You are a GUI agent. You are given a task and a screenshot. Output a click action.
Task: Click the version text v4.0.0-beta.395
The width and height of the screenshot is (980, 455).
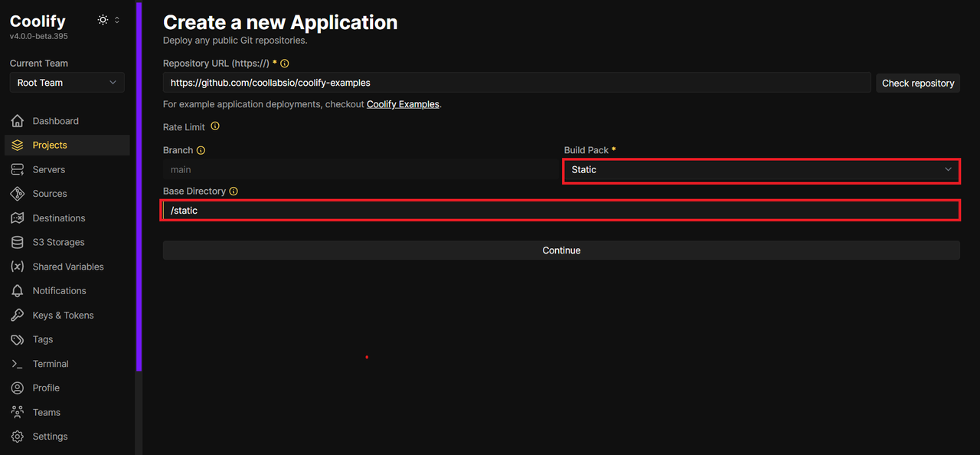coord(38,36)
